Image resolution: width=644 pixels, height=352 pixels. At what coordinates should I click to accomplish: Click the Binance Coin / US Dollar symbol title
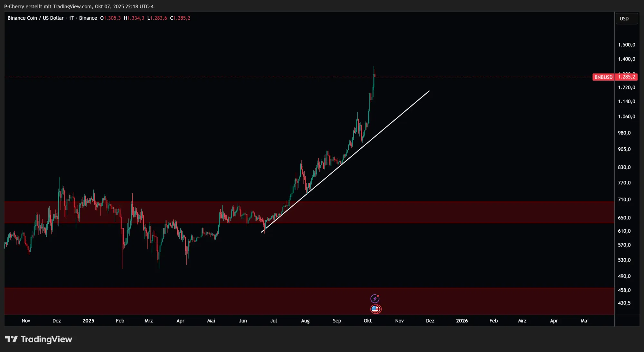(x=35, y=18)
